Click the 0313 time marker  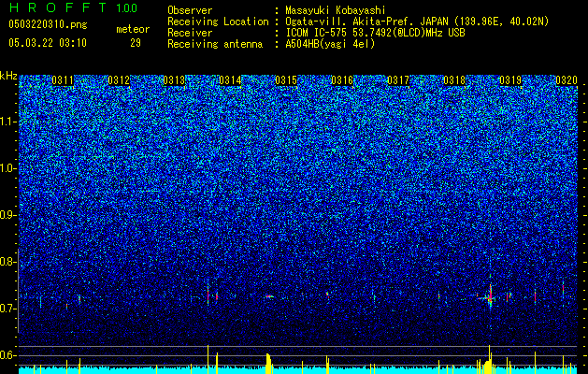point(175,80)
